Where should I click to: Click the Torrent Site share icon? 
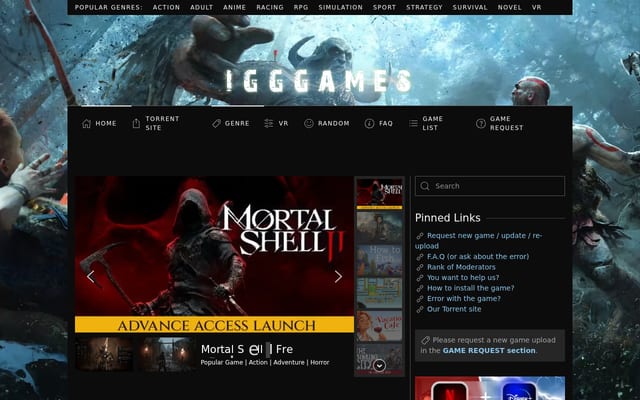pos(136,123)
